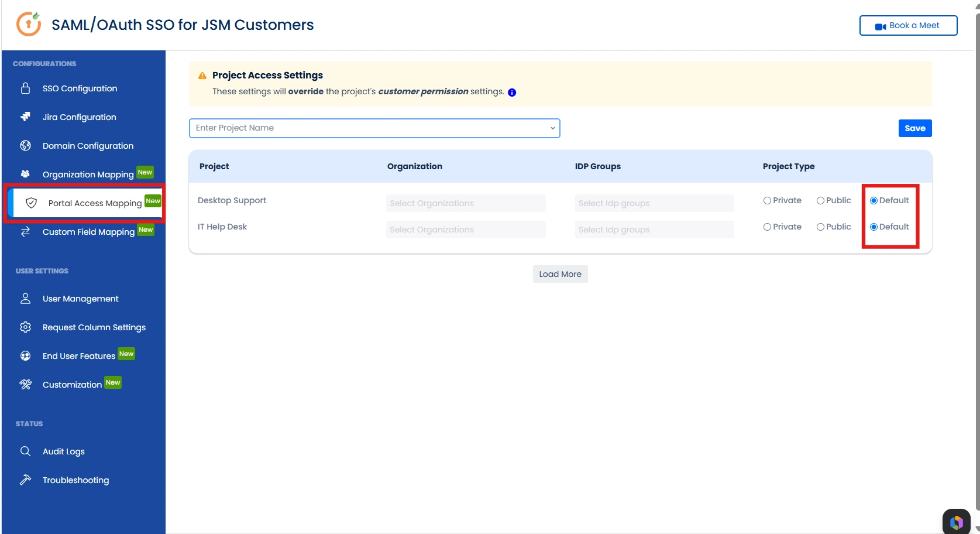Click the Portal Access Mapping shield icon
Image resolution: width=980 pixels, height=534 pixels.
(x=31, y=203)
